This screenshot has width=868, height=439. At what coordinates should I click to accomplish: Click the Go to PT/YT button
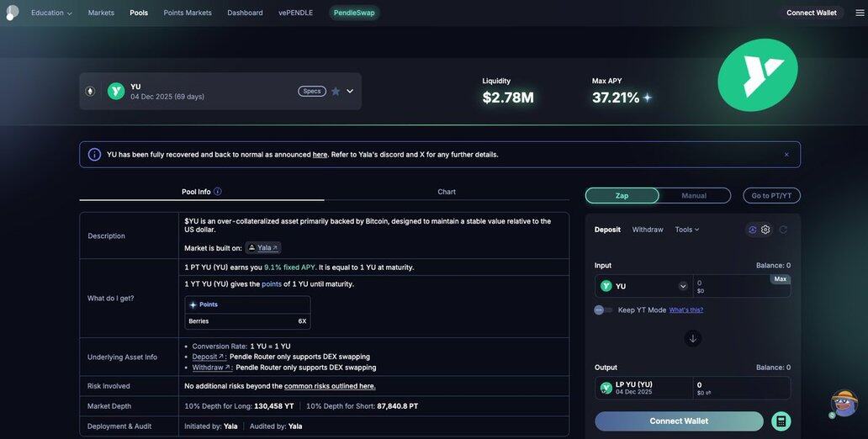coord(771,195)
